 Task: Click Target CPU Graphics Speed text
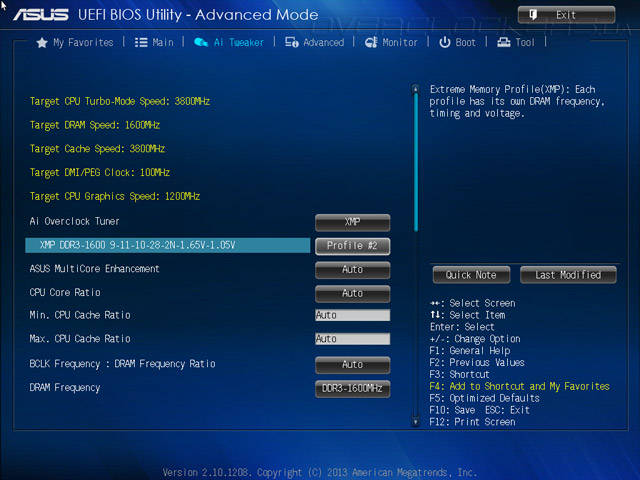pos(115,196)
